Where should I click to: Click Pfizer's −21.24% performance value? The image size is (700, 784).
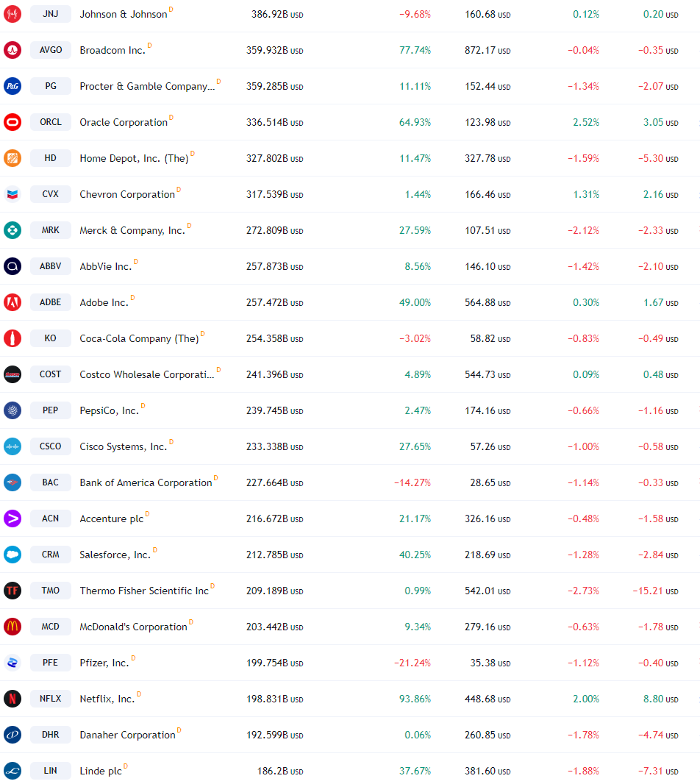pos(413,663)
